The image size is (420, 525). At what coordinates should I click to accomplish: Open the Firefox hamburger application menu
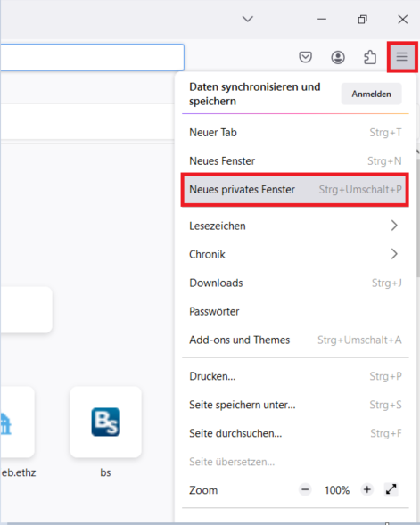click(x=401, y=57)
